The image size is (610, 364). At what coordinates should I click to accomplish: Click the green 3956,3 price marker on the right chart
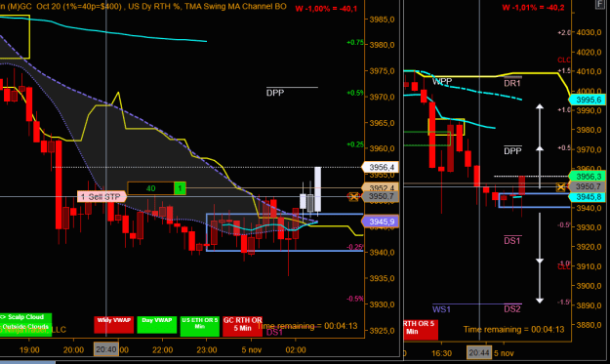pyautogui.click(x=588, y=177)
